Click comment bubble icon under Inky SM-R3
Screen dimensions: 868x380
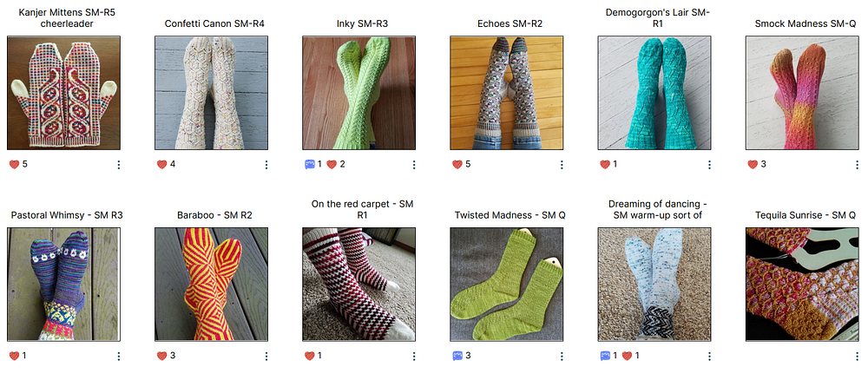310,164
